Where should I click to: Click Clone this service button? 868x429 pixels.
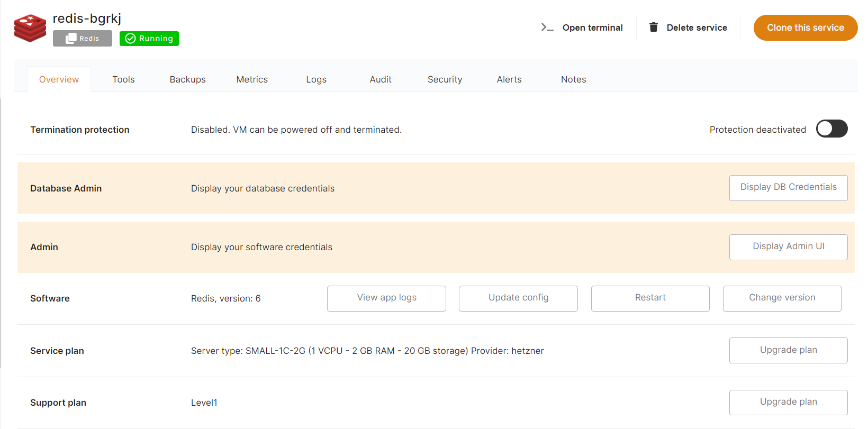(806, 28)
